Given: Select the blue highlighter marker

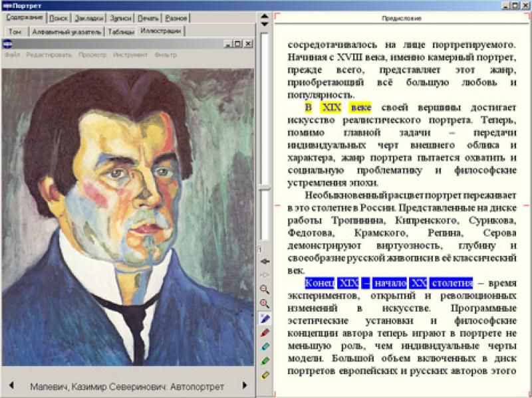Looking at the screenshot, I should [x=265, y=319].
